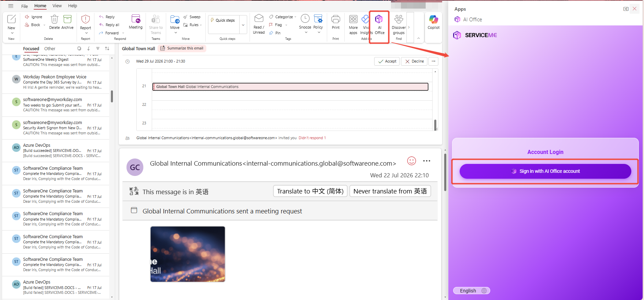Toggle the navigation hamburger menu
The image size is (644, 300).
tap(11, 6)
